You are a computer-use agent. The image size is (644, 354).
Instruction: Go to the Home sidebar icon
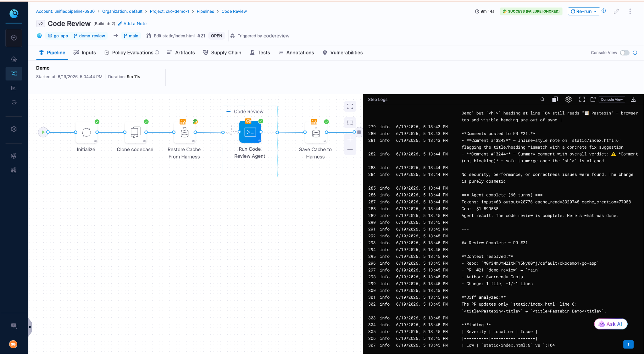14,59
